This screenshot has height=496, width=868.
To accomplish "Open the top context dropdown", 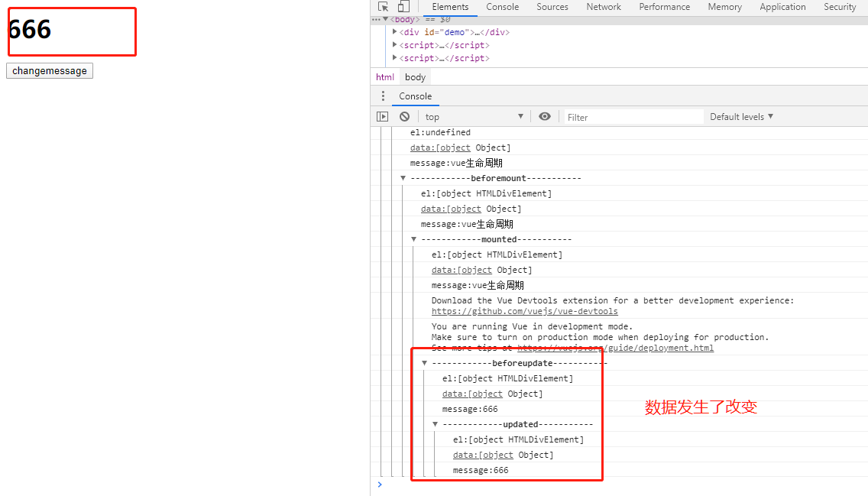I will (x=474, y=117).
